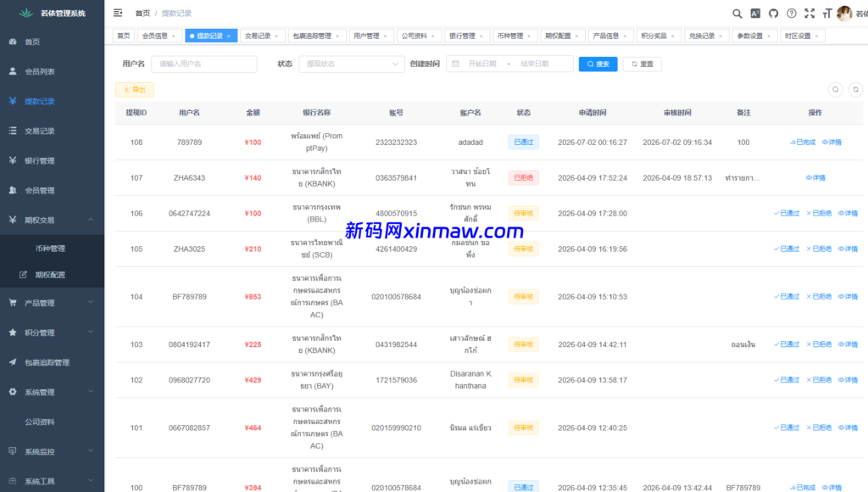Screen dimensions: 868x492
Task: Toggle the sidebar collapse hamburger icon
Action: (118, 13)
